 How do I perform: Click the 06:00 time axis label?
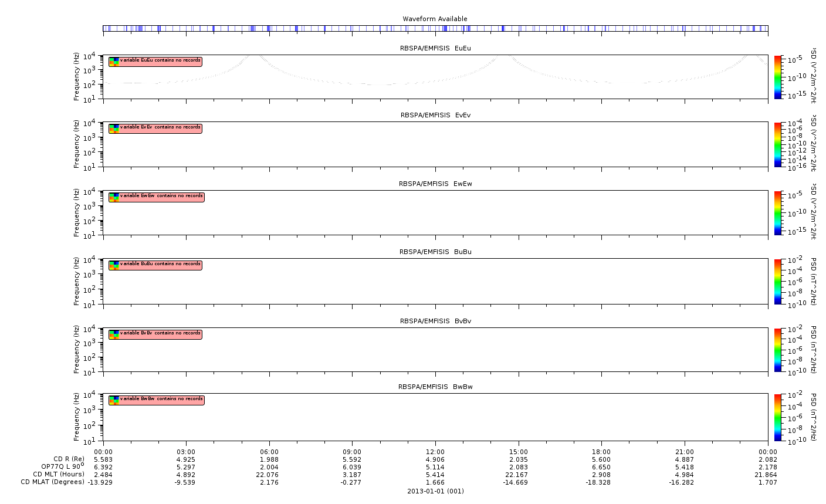[269, 452]
